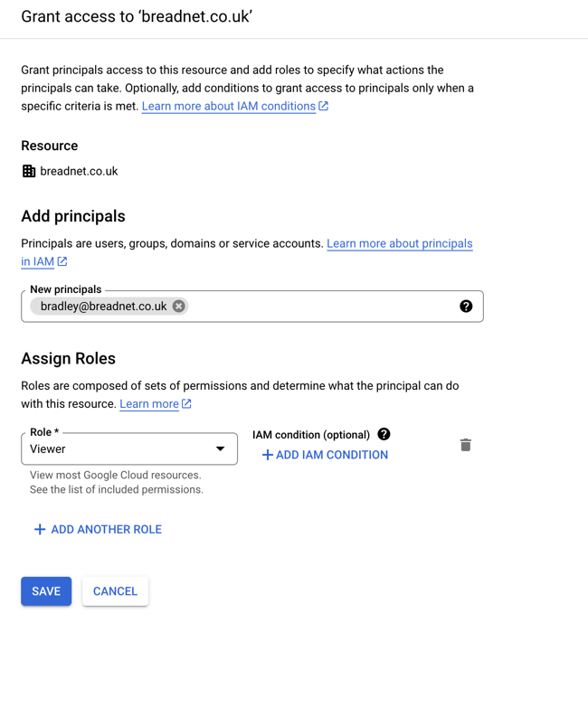This screenshot has width=588, height=708.
Task: Click the organization icon beside breadnet.co.uk
Action: [29, 171]
